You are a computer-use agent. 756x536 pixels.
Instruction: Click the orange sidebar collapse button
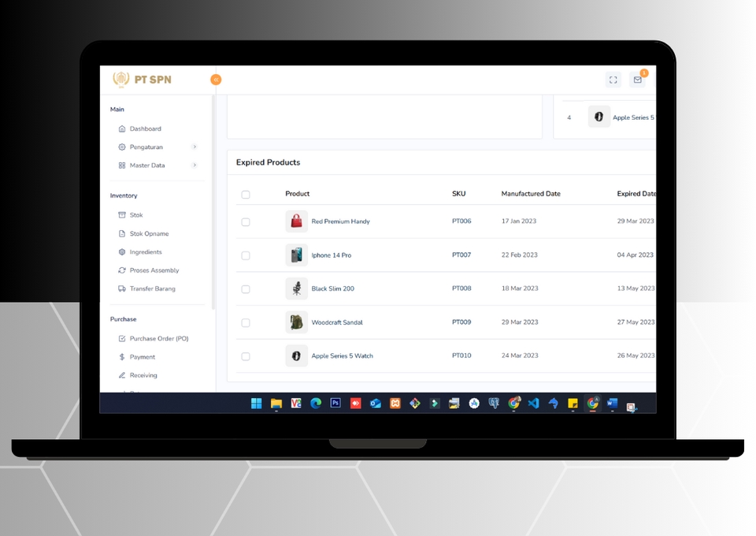coord(216,80)
